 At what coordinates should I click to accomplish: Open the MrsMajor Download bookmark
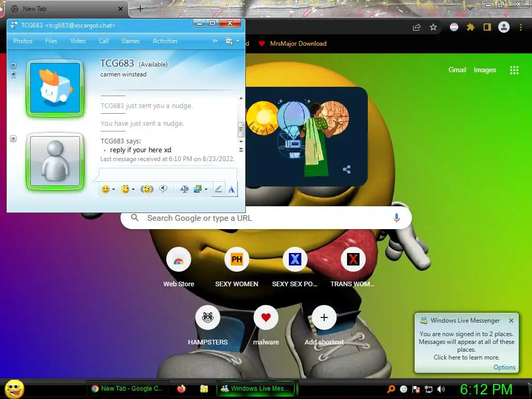tap(292, 44)
